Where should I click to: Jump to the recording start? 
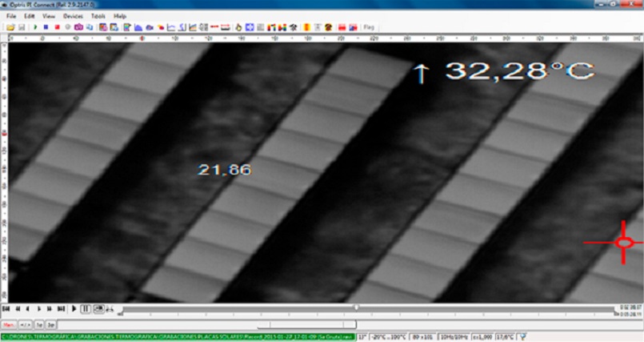tap(6, 308)
